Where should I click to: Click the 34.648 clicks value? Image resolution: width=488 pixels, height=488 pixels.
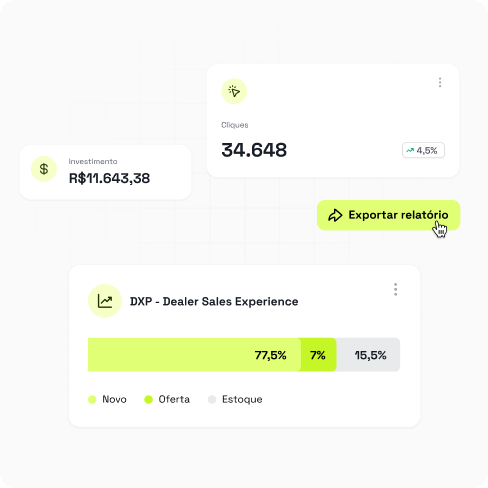(254, 150)
